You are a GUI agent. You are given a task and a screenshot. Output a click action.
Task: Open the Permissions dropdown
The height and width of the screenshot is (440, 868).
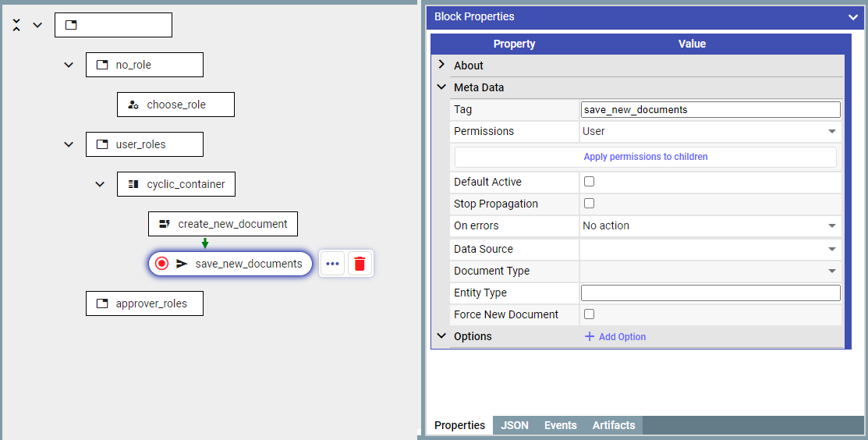tap(710, 131)
